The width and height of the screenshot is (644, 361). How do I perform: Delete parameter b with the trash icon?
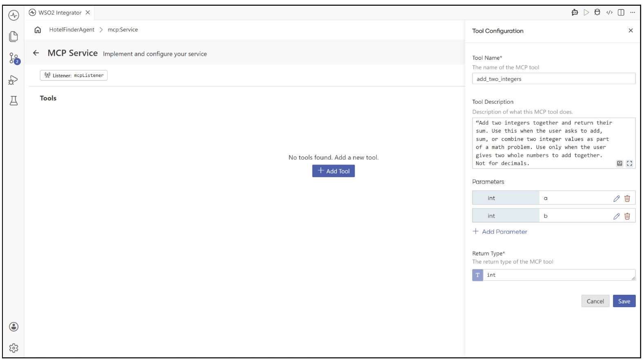[x=627, y=216]
